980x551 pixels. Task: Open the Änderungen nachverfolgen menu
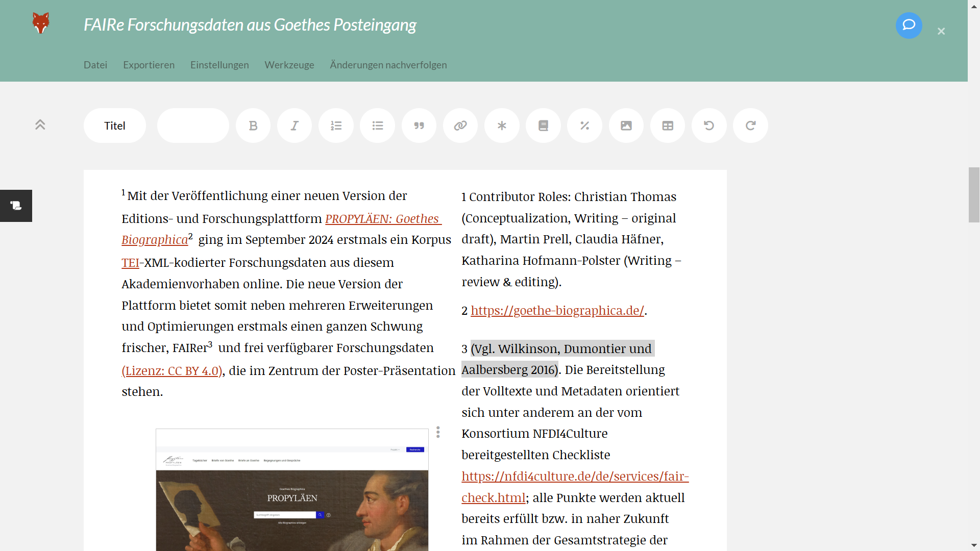[x=388, y=65]
